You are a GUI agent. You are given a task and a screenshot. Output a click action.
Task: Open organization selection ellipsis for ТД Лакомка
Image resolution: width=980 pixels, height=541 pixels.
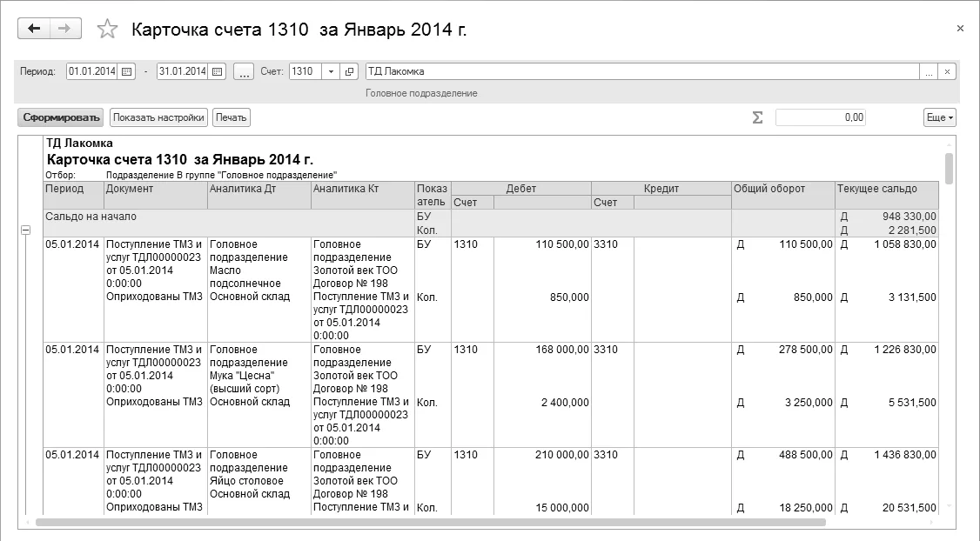(929, 72)
